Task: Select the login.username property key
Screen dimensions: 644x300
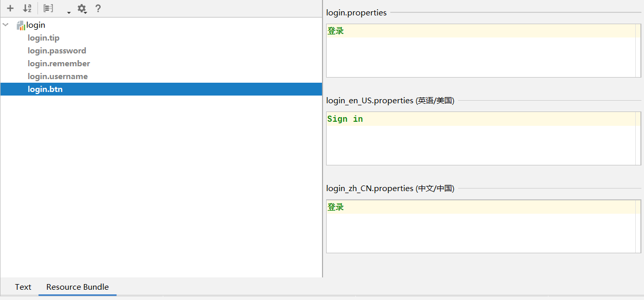Action: point(58,77)
